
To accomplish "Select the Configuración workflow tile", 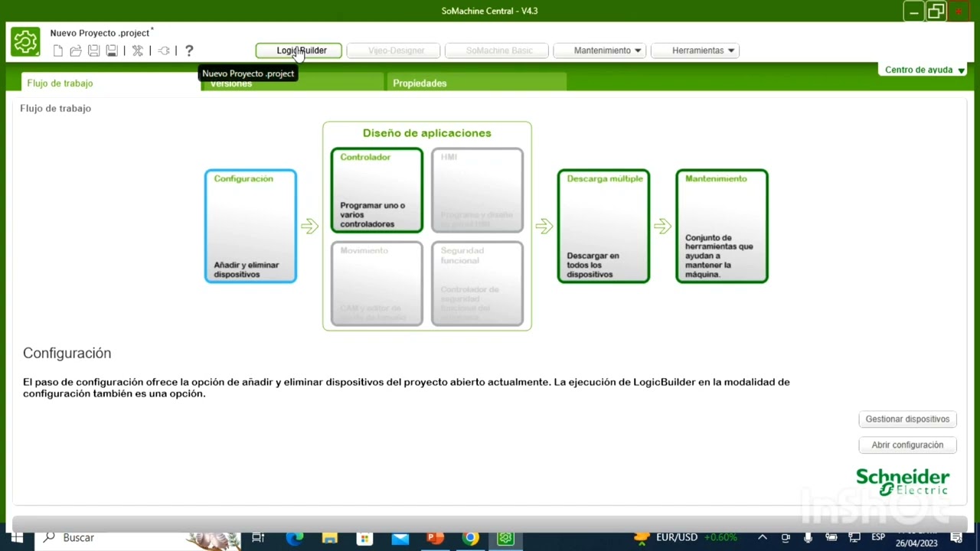I will coord(250,227).
